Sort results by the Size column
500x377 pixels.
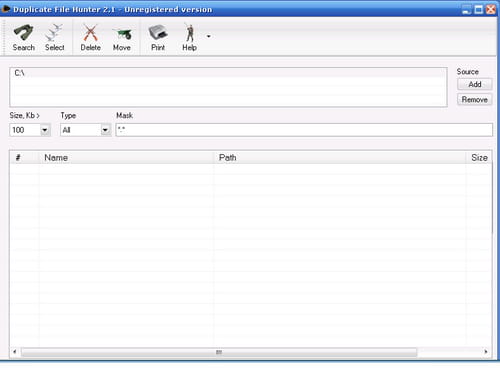point(479,158)
